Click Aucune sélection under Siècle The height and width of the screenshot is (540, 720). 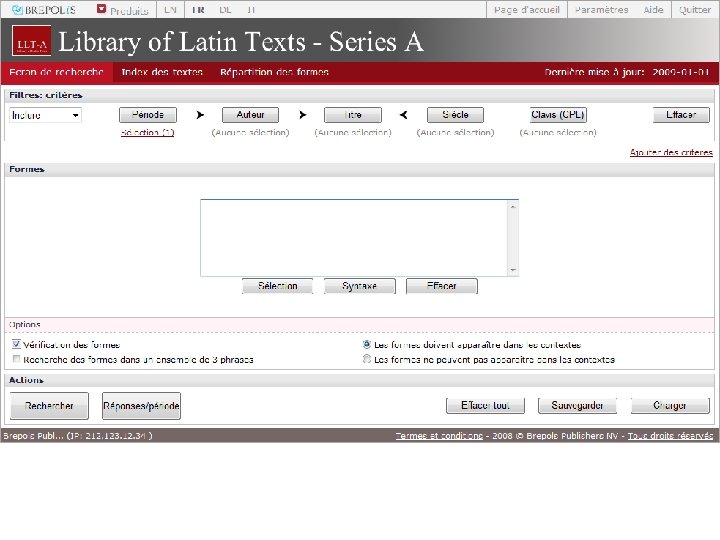(455, 133)
